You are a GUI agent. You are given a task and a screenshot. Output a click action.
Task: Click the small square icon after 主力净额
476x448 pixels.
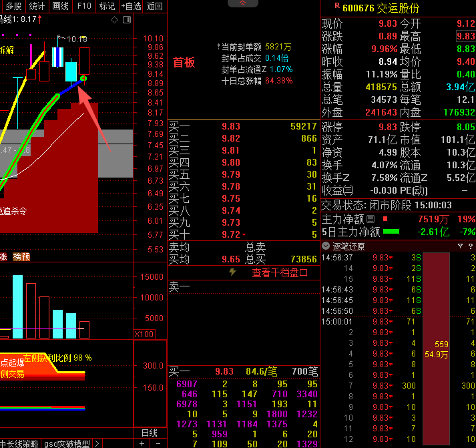(371, 218)
